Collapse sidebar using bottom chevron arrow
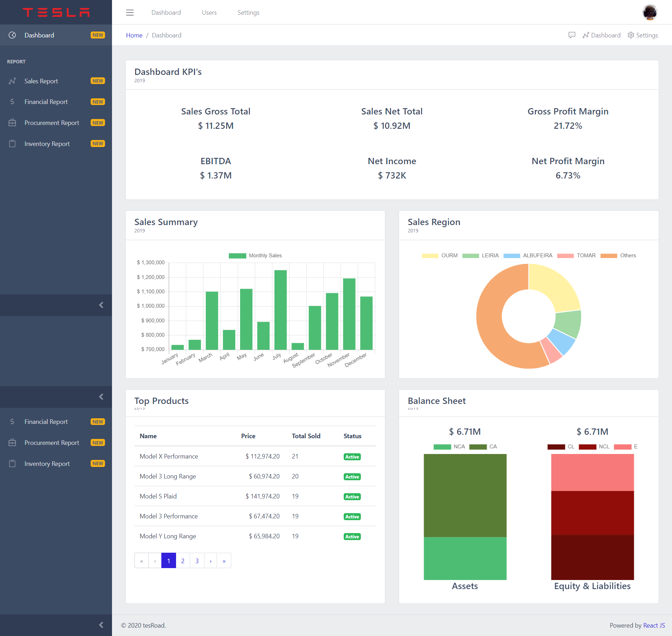This screenshot has width=672, height=636. click(101, 625)
